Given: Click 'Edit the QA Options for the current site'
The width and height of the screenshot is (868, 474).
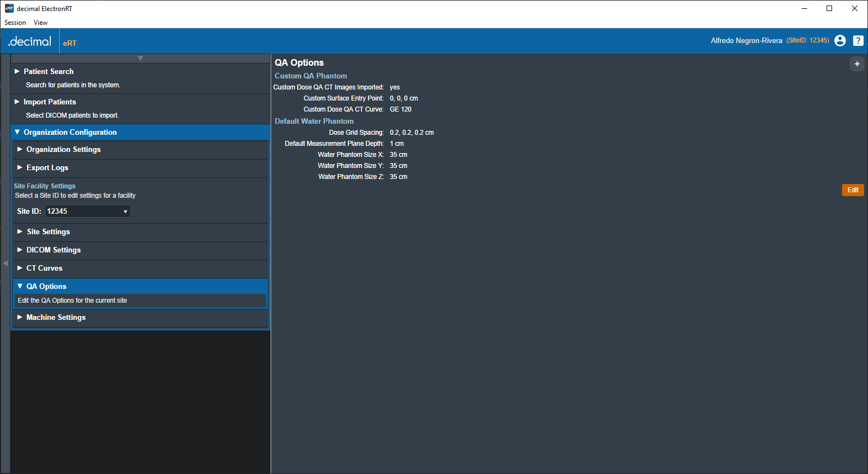Looking at the screenshot, I should [x=72, y=301].
